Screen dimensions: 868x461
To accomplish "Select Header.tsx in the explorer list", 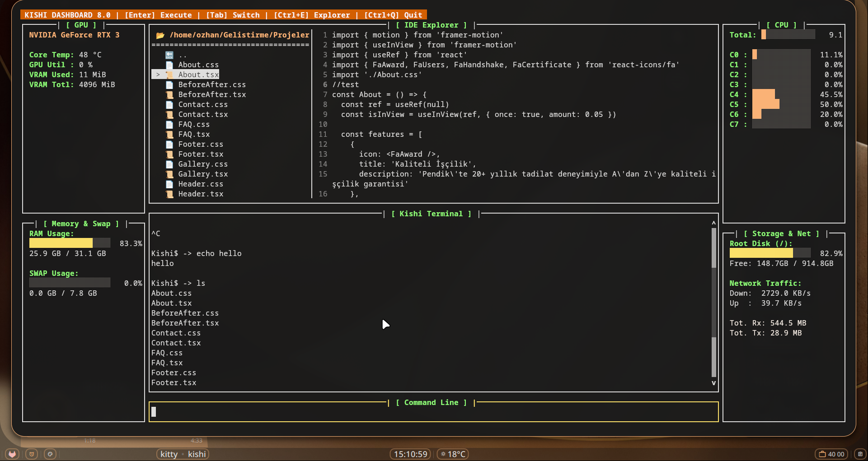I will (x=201, y=194).
